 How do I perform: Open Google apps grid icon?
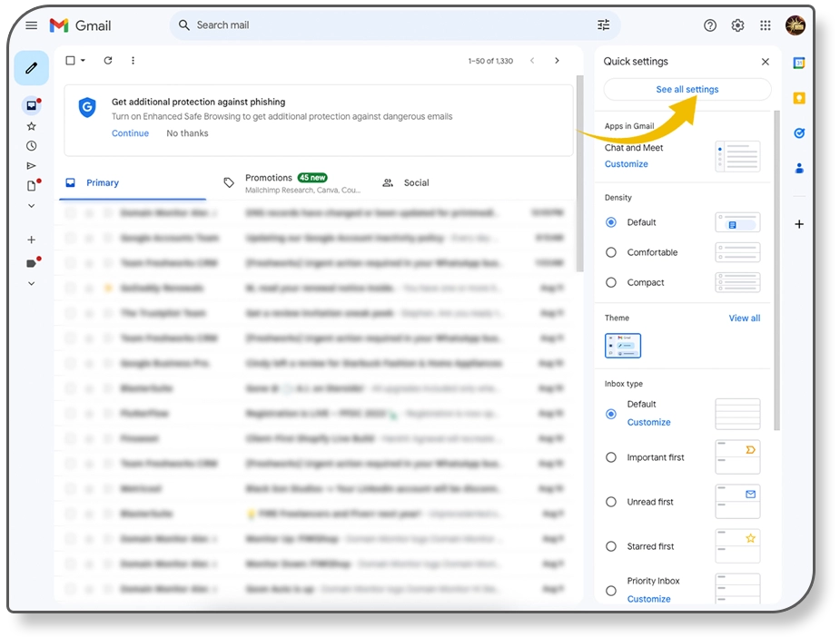tap(766, 25)
